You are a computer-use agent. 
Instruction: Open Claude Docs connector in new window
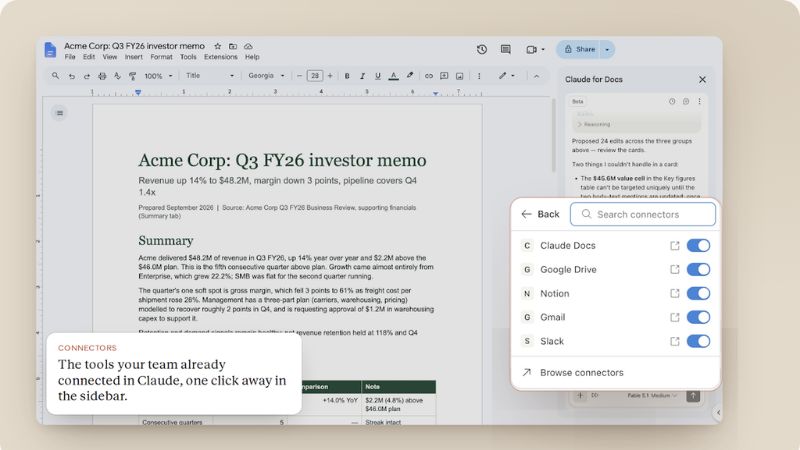[674, 245]
